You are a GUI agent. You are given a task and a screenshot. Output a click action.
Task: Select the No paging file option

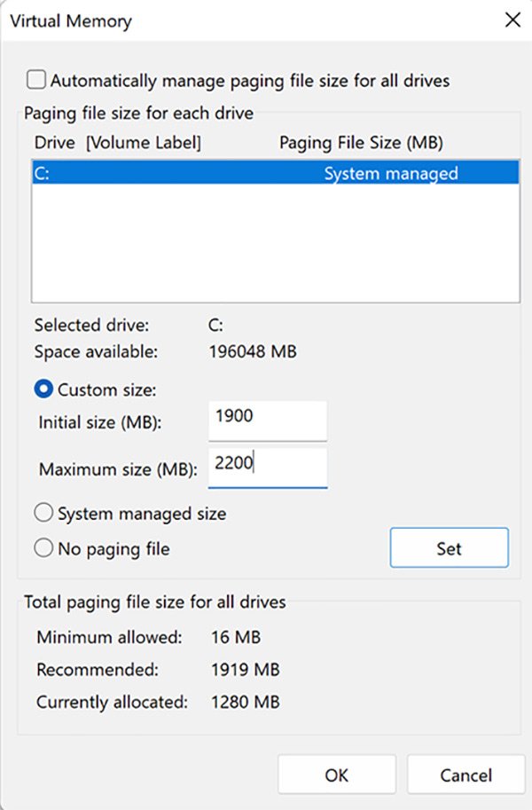pyautogui.click(x=44, y=548)
